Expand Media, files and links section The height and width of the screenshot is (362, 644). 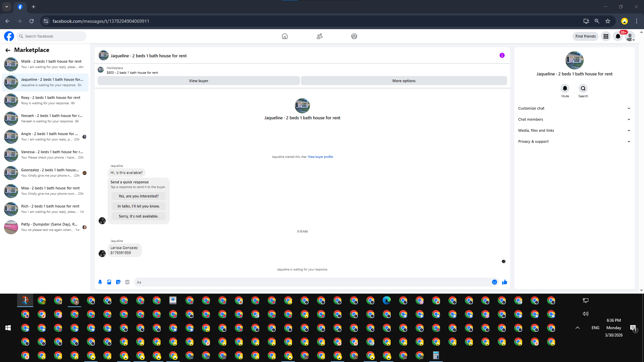tap(574, 130)
